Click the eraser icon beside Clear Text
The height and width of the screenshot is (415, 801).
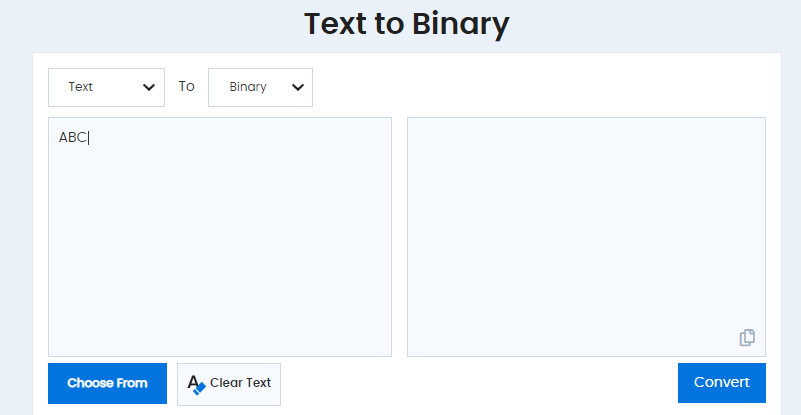[199, 388]
